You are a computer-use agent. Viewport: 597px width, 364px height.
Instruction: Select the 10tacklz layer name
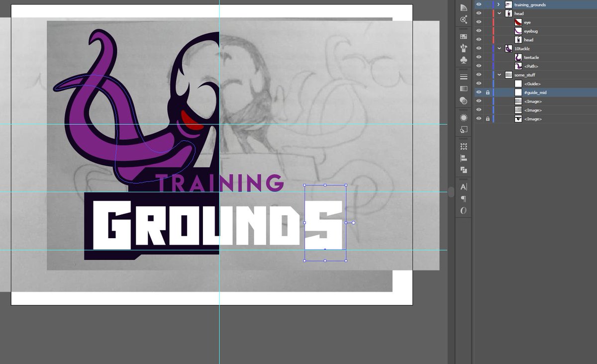click(522, 49)
